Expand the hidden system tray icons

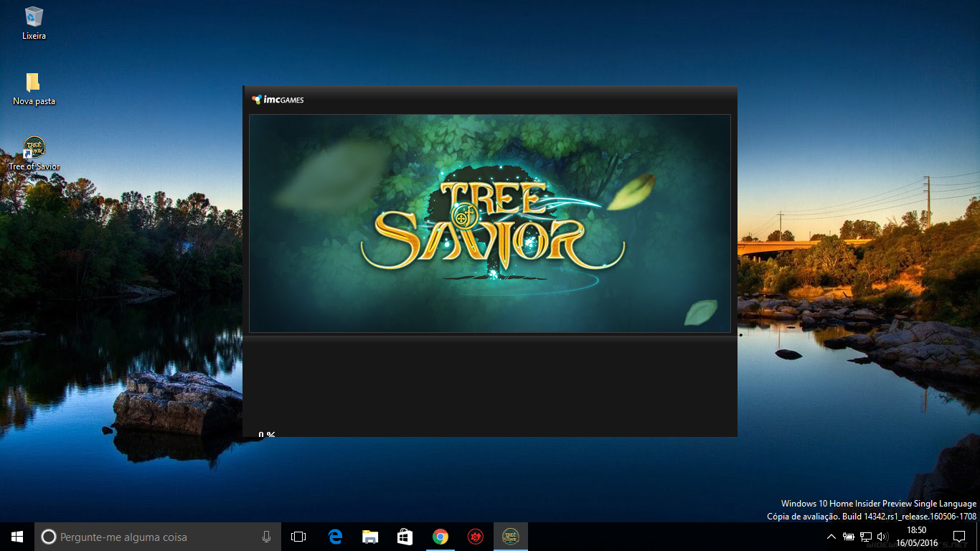click(831, 537)
